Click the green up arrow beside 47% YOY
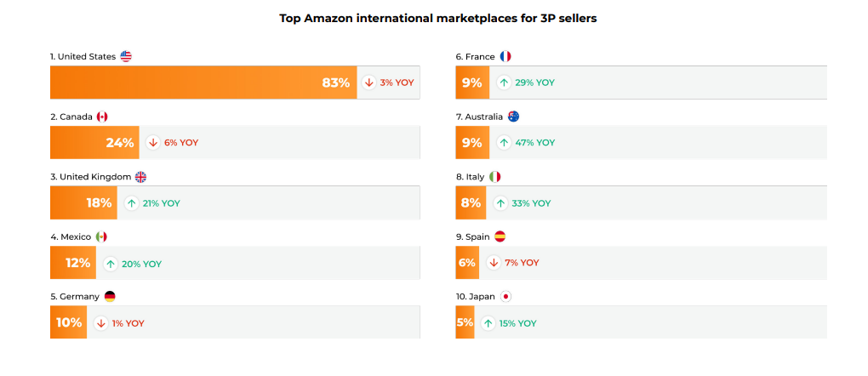The height and width of the screenshot is (376, 868). [x=504, y=142]
